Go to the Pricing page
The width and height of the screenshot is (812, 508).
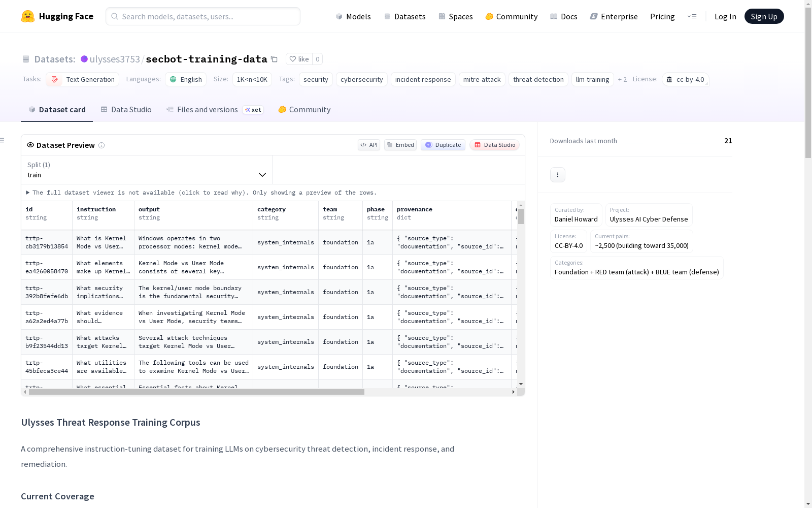[662, 16]
